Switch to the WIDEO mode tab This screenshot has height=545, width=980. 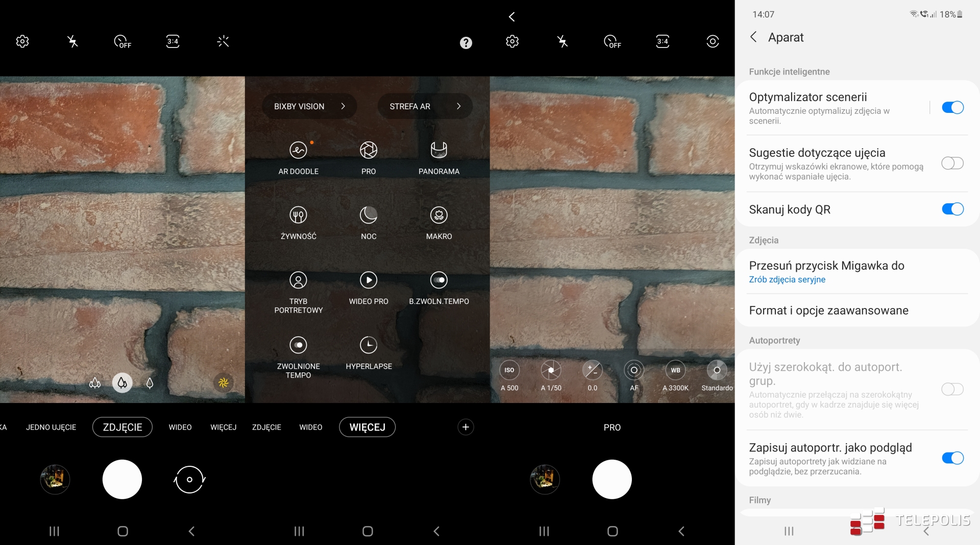180,428
